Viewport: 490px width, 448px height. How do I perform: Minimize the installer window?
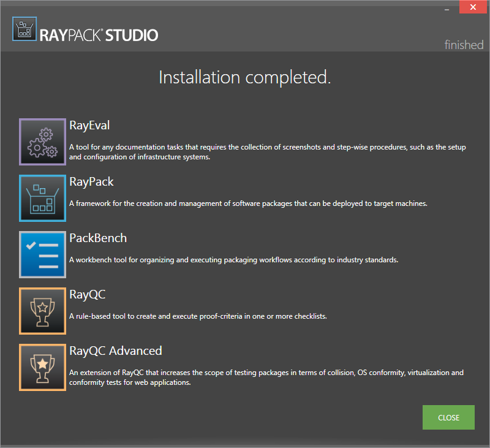(446, 9)
